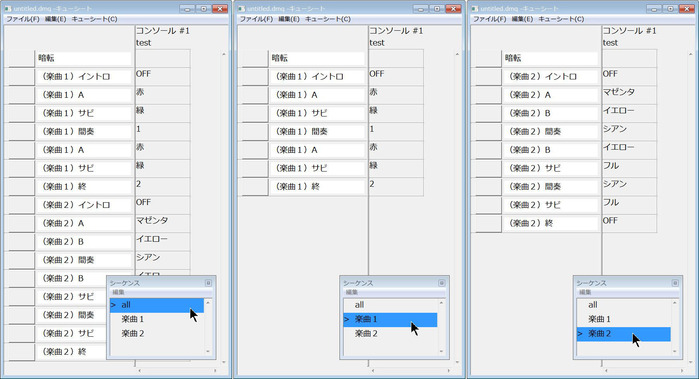
Task: Click the シーケンス panel corner icon in middle window
Action: click(x=442, y=283)
